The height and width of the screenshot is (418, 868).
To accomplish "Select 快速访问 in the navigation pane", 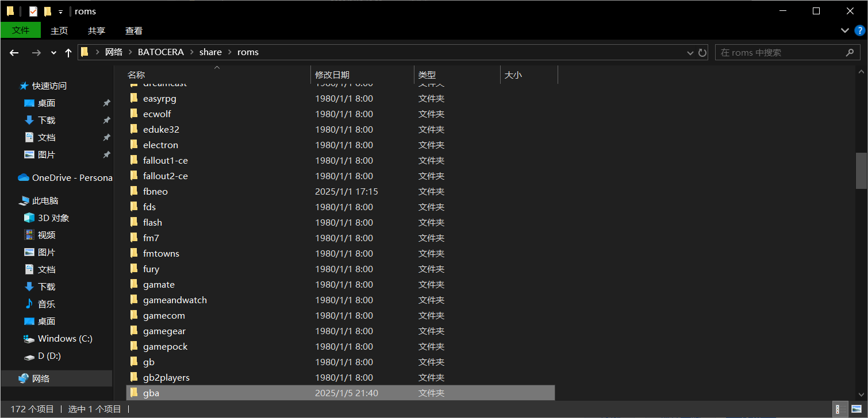I will (49, 86).
